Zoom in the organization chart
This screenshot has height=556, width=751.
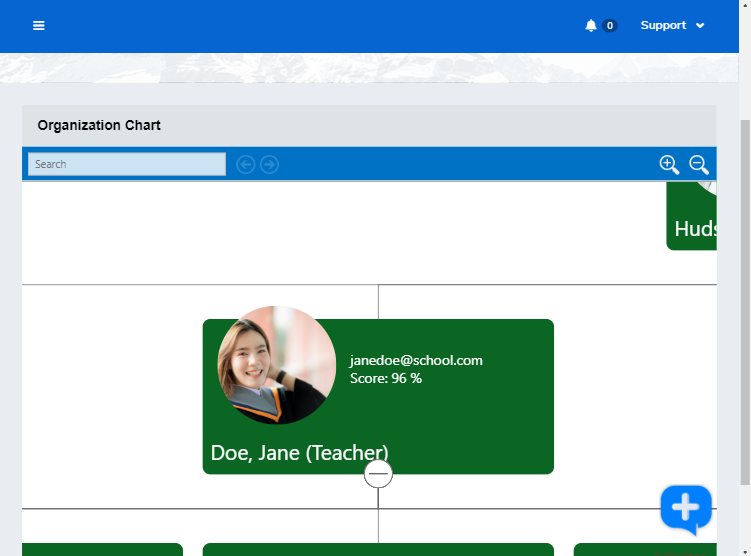coord(669,164)
